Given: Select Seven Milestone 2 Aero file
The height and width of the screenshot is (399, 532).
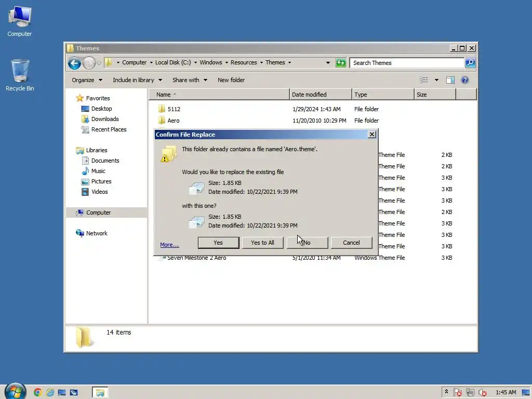Looking at the screenshot, I should point(197,258).
